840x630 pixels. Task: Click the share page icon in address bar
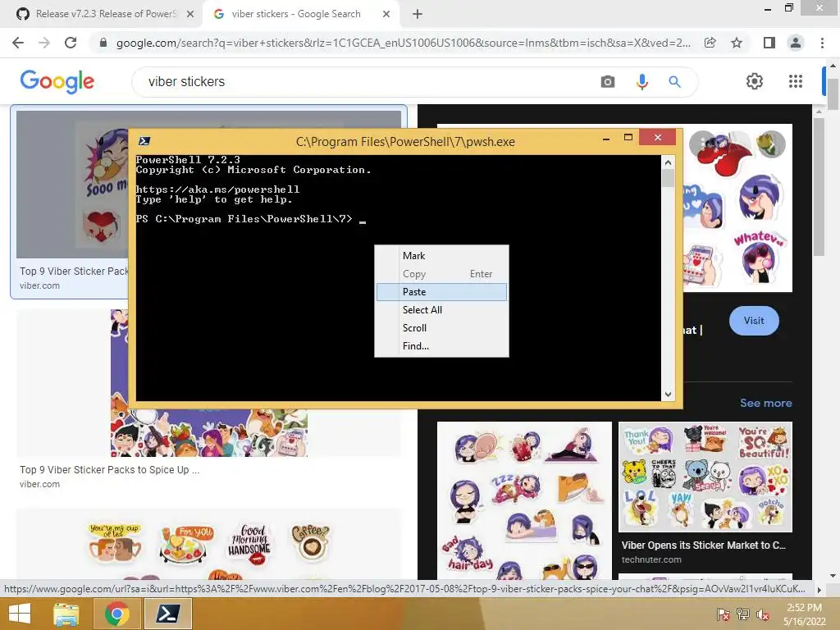tap(710, 43)
